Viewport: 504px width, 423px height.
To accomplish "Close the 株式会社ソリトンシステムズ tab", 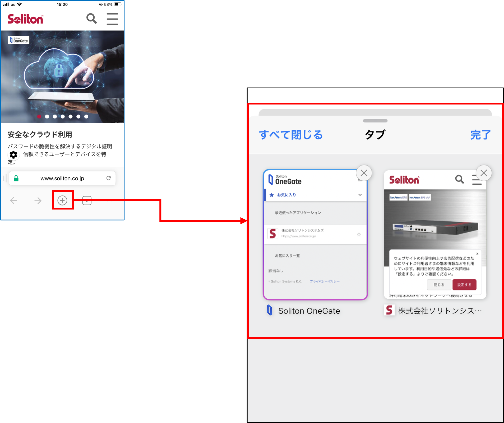I will [484, 173].
